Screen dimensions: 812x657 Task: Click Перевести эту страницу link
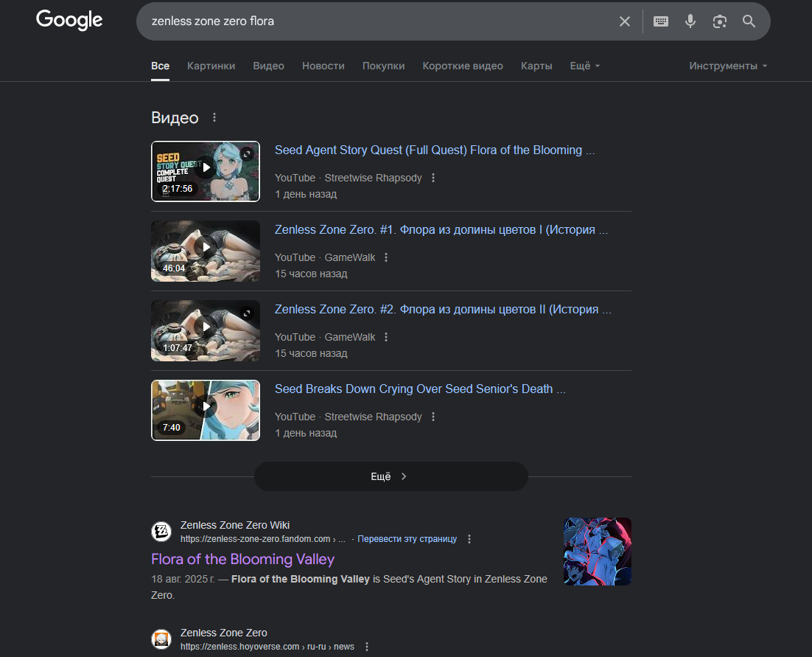(407, 539)
